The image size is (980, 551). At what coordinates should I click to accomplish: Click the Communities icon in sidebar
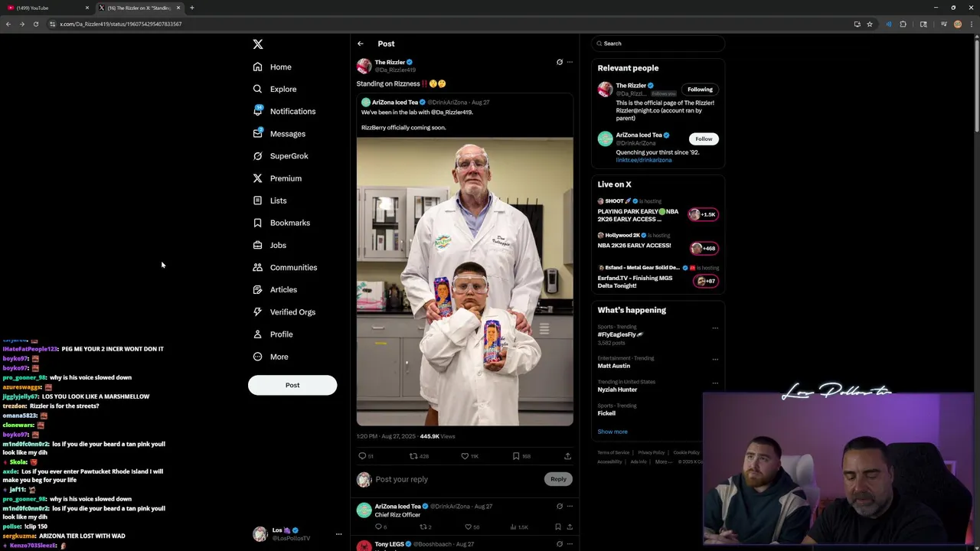(x=257, y=267)
